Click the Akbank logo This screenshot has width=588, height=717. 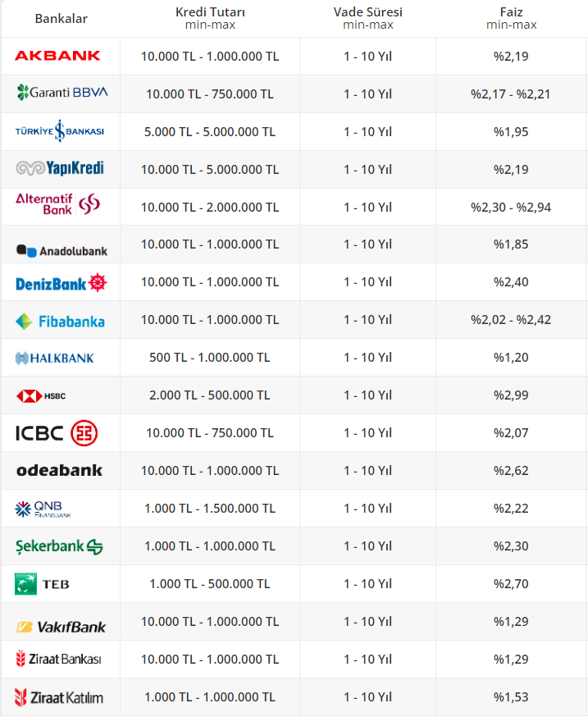click(57, 56)
